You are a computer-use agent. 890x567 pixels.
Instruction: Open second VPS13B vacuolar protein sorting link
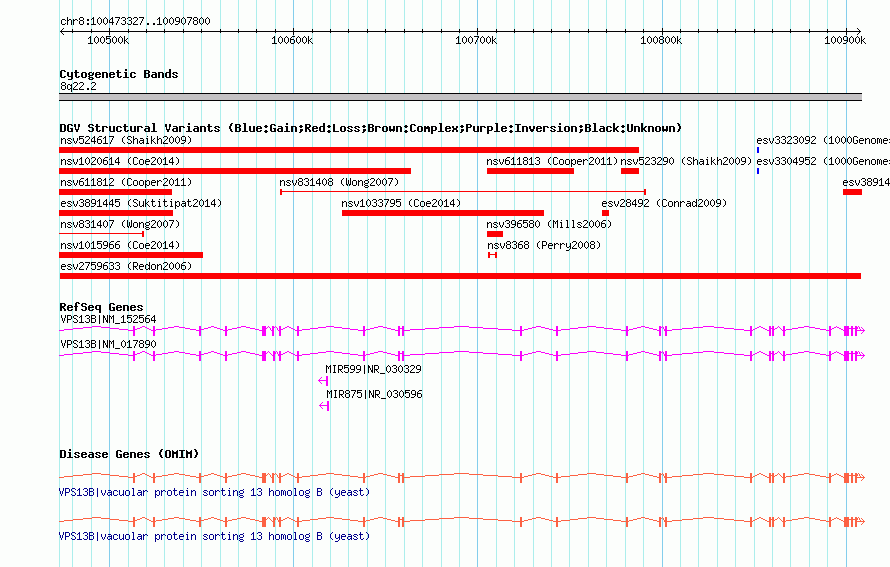pyautogui.click(x=215, y=536)
